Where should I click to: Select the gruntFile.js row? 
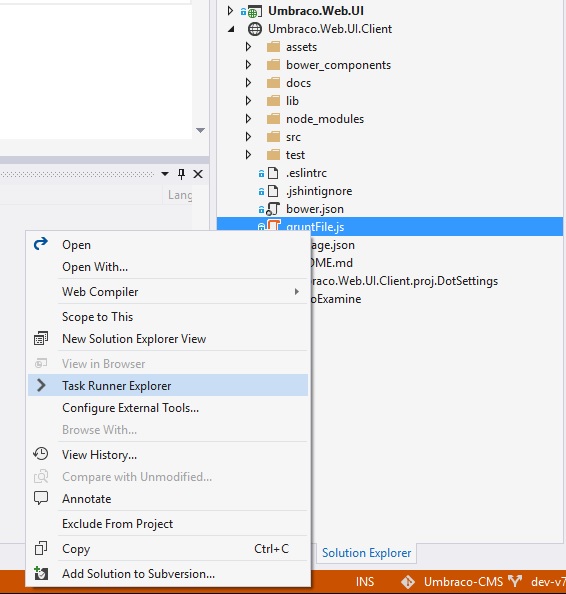click(x=390, y=227)
